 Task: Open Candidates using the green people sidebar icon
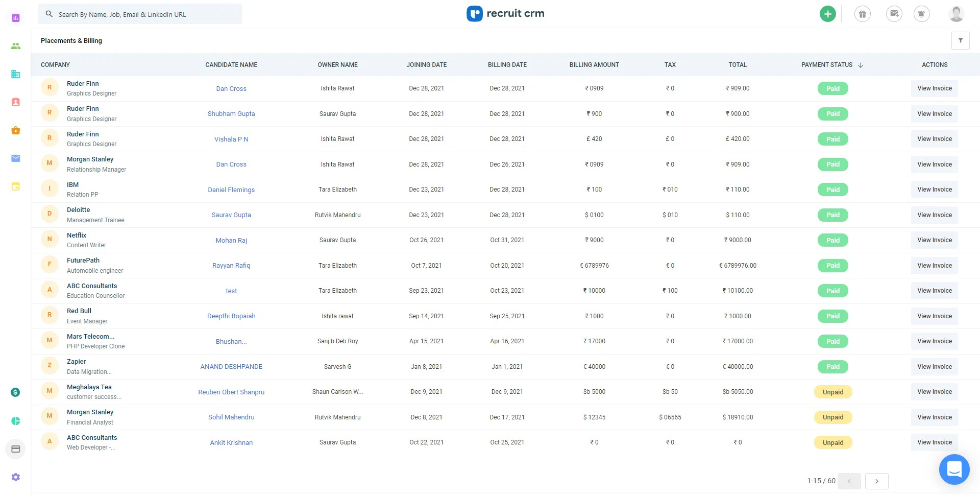(15, 45)
